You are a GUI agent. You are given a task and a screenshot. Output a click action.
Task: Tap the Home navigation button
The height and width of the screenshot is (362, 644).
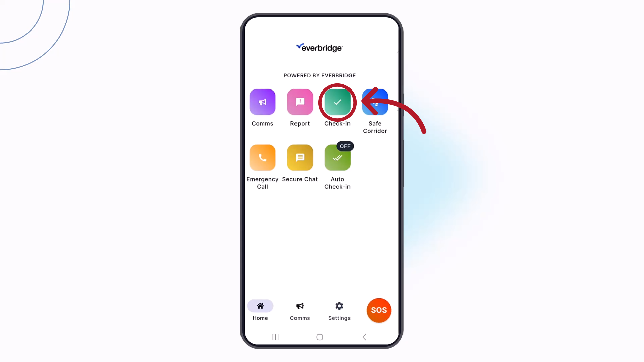tap(260, 310)
